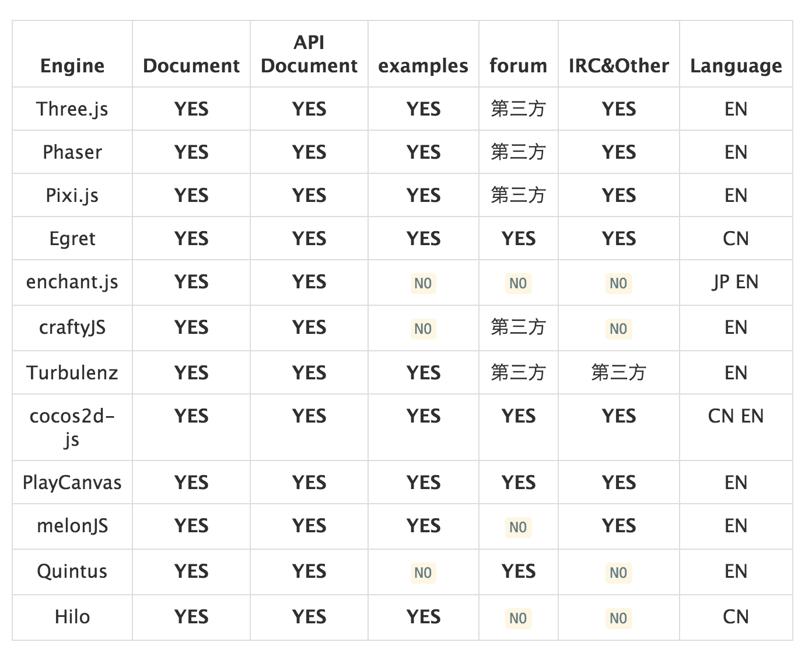Select the Three.js engine name
The width and height of the screenshot is (812, 656).
(x=72, y=109)
